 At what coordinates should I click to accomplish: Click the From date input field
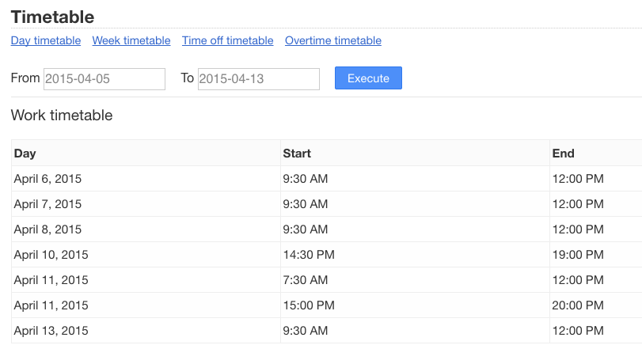coord(104,79)
